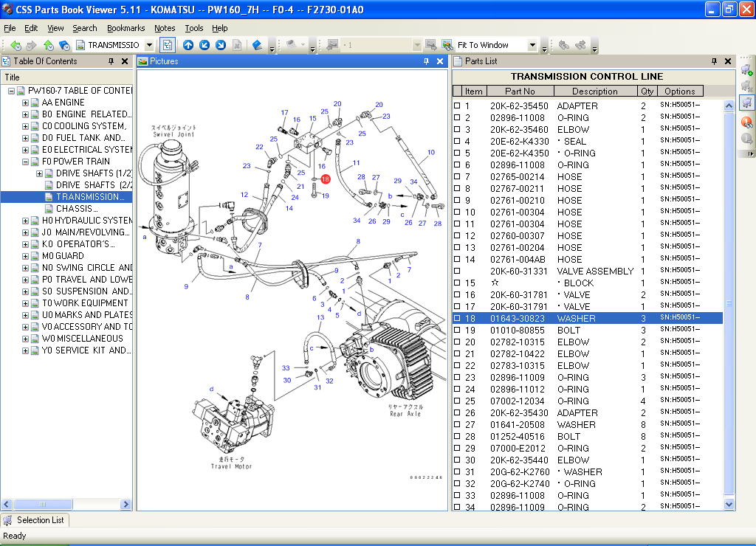Image resolution: width=756 pixels, height=546 pixels.
Task: Tick checkbox beside item 19 BOLT
Action: [x=457, y=331]
